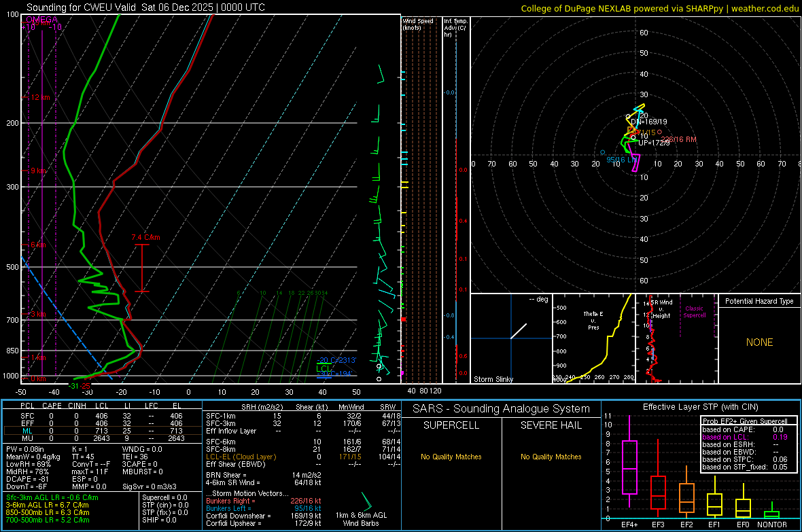Click the based on STPC probability line
802x532 pixels.
745,459
